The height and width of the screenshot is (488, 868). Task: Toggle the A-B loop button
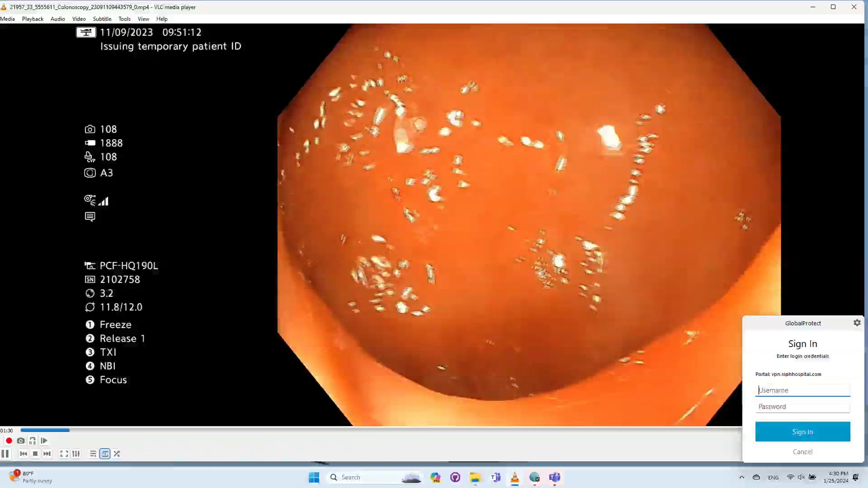coord(33,441)
